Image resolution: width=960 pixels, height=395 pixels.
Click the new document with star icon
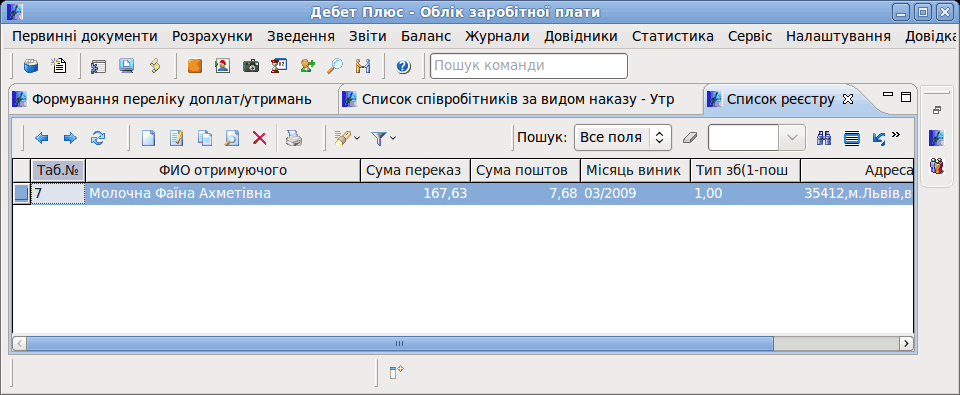tap(59, 66)
